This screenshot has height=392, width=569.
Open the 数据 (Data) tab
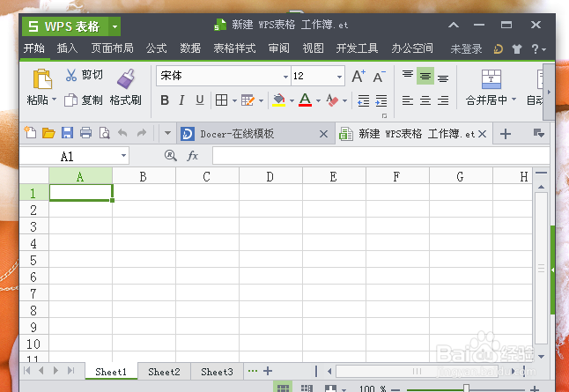(x=190, y=48)
